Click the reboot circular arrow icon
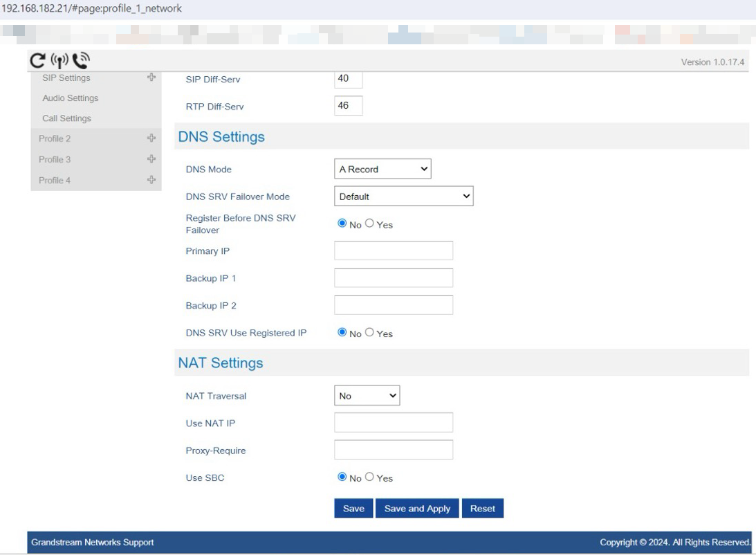756x555 pixels. pyautogui.click(x=39, y=61)
